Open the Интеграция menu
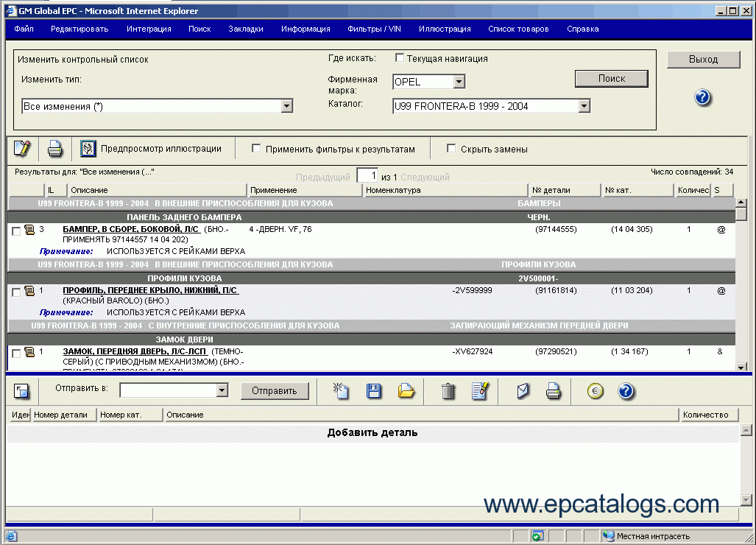Viewport: 756px width, 545px height. click(x=149, y=29)
